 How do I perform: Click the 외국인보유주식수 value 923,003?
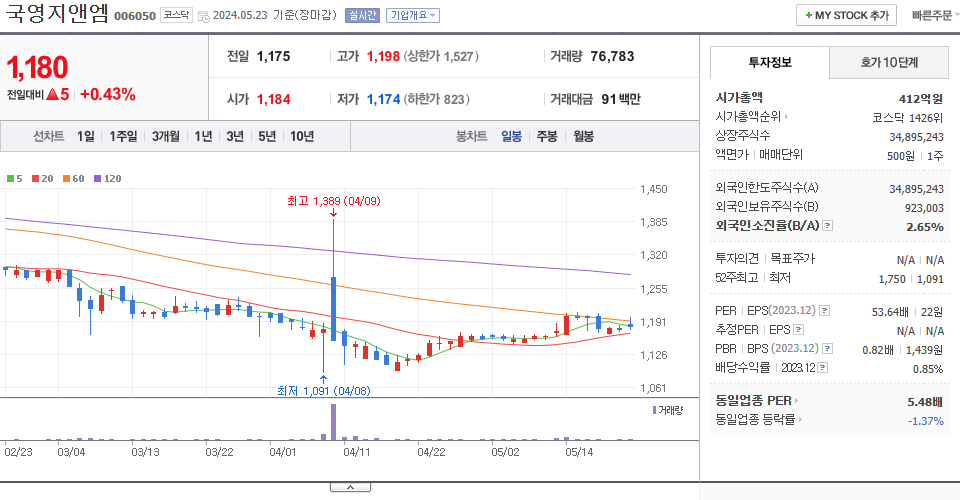[924, 208]
